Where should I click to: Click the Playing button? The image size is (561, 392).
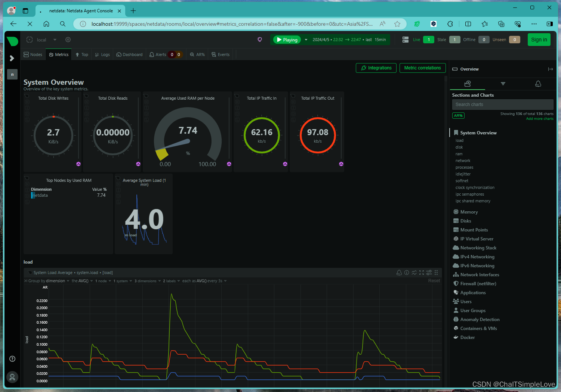287,40
